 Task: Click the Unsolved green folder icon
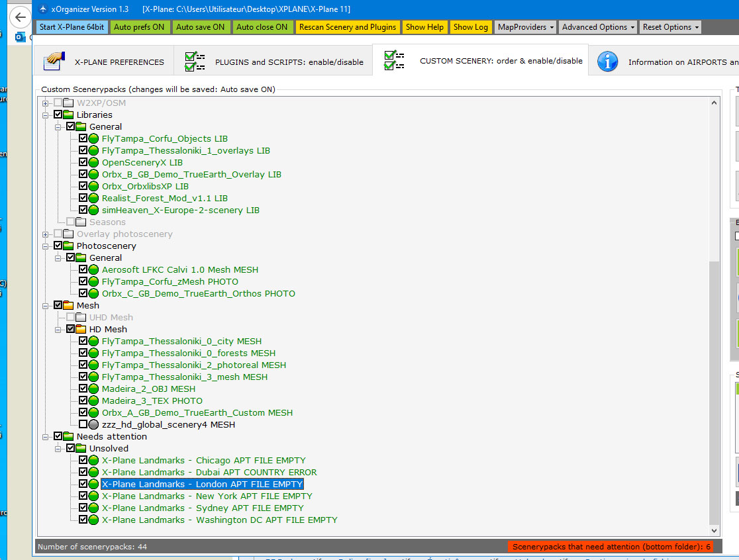pyautogui.click(x=81, y=448)
